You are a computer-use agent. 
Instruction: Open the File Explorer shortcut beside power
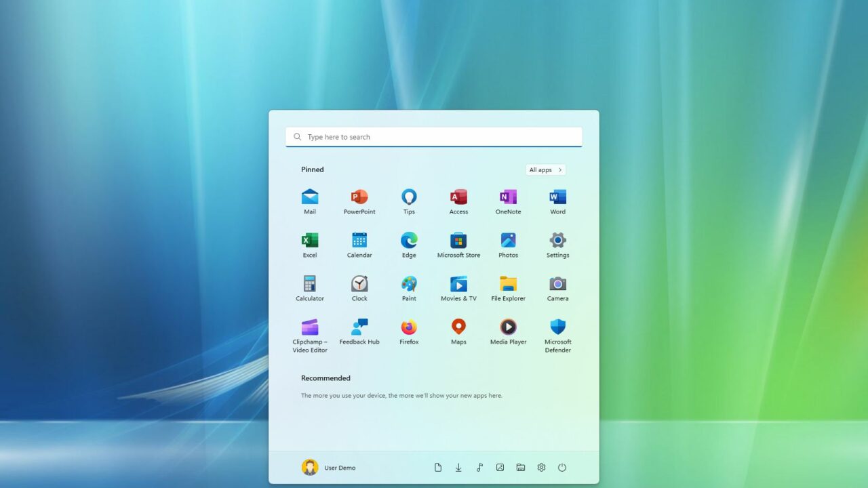click(x=521, y=468)
